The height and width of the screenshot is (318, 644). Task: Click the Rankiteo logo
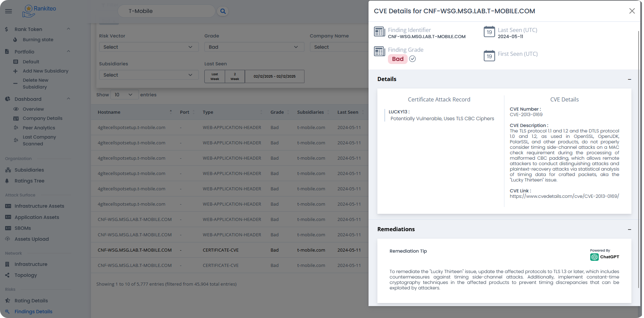tap(39, 11)
